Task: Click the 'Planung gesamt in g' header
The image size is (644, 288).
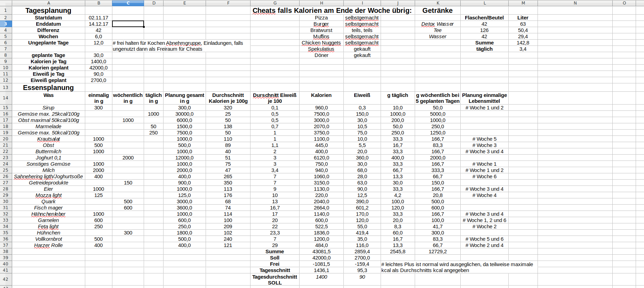Action: click(x=184, y=98)
